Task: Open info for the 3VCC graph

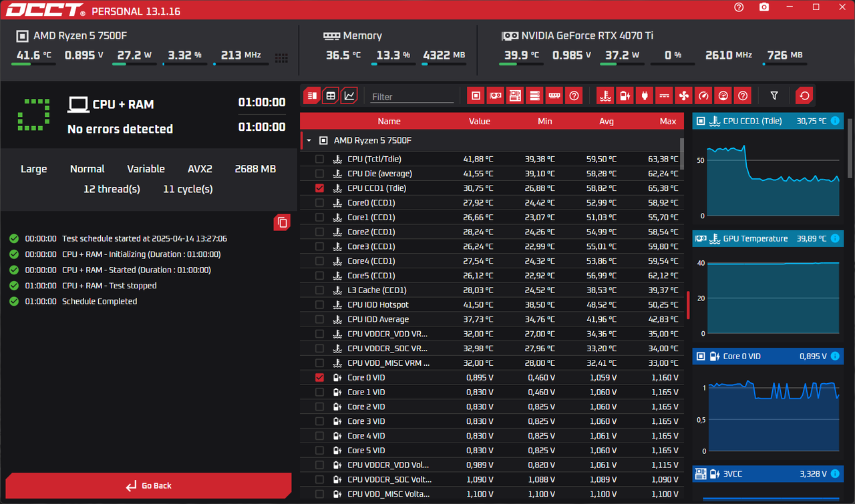Action: coord(835,474)
